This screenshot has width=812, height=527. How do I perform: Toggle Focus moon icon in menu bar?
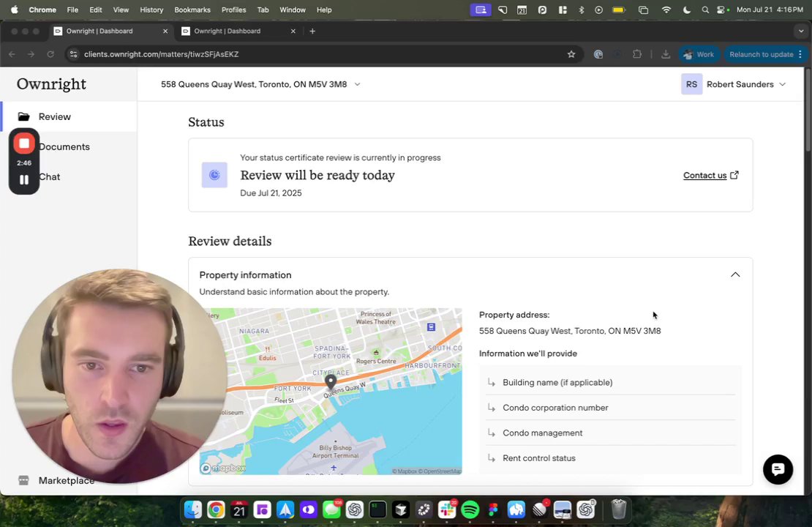[687, 10]
